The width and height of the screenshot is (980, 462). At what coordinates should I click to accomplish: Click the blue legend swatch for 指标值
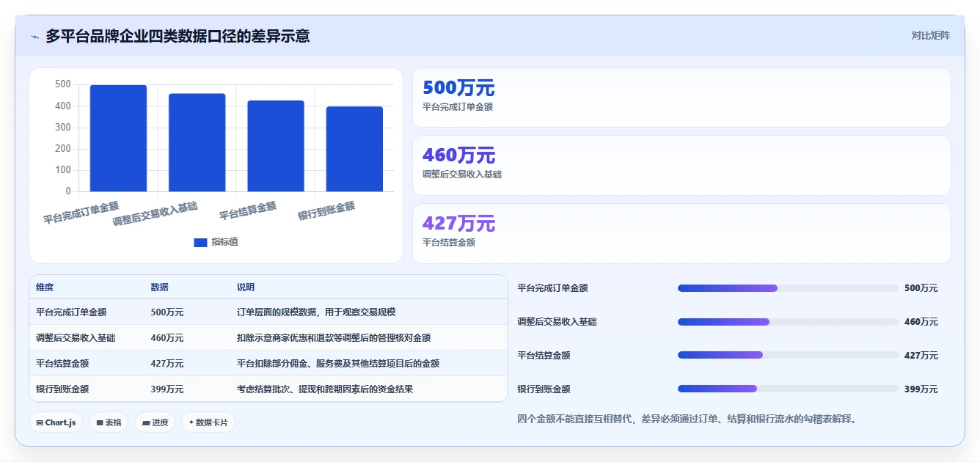(x=200, y=243)
